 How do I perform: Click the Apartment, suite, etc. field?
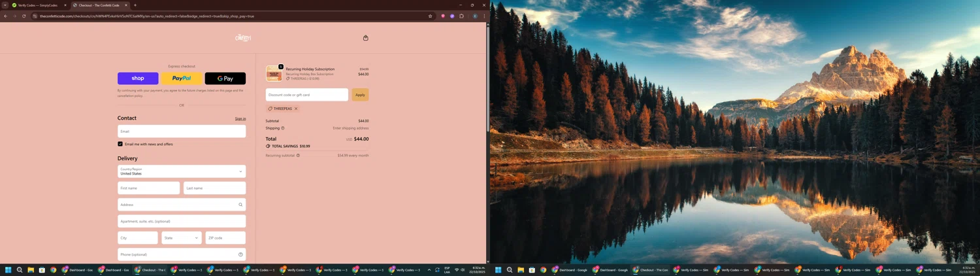[182, 221]
